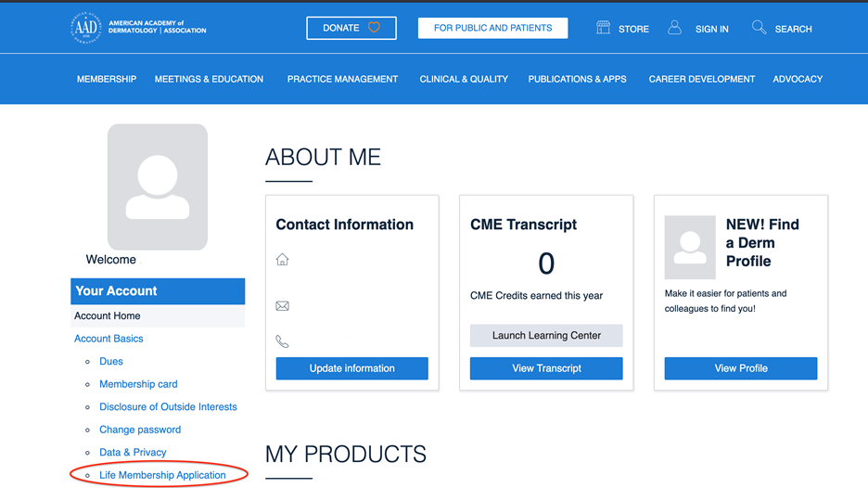Open the Membership card link
Viewport: 868px width, 488px height.
138,384
